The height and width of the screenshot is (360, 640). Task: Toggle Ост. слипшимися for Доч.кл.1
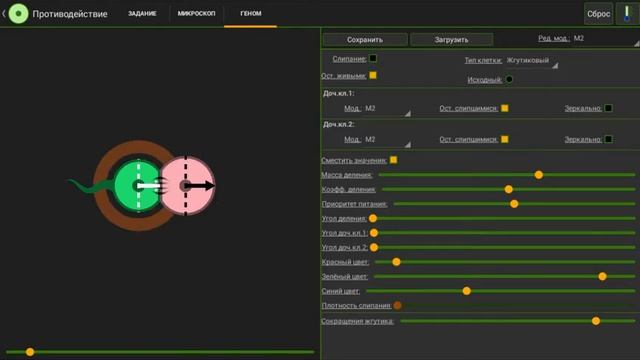click(x=505, y=108)
